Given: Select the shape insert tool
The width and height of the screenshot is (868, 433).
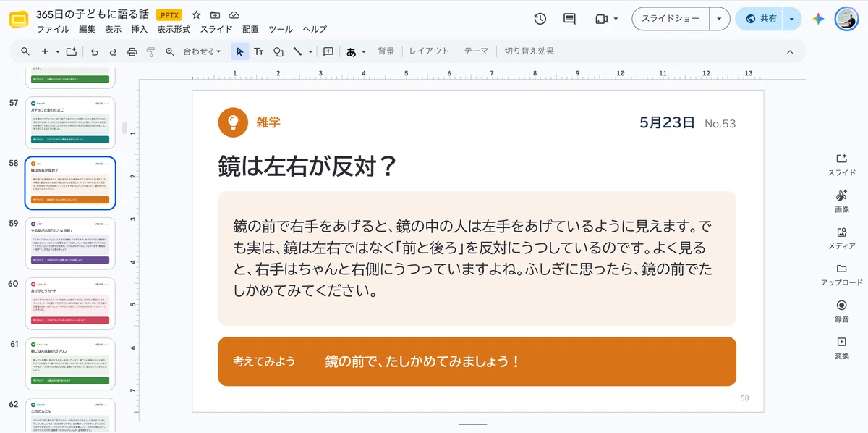Looking at the screenshot, I should pyautogui.click(x=278, y=51).
